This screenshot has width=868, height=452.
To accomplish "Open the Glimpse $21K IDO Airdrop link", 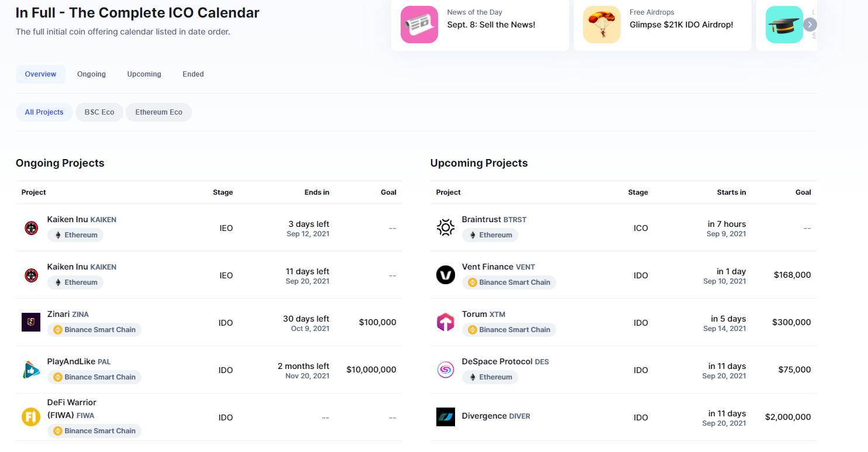I will (681, 25).
